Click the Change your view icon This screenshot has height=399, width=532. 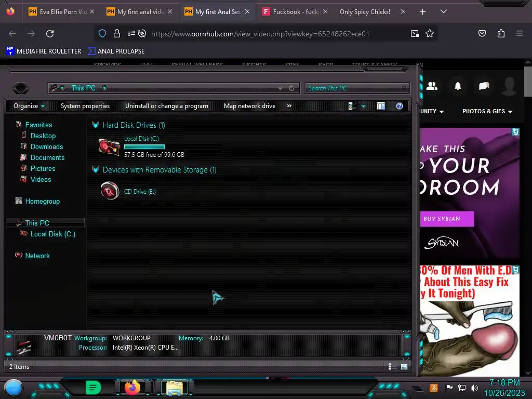(352, 106)
